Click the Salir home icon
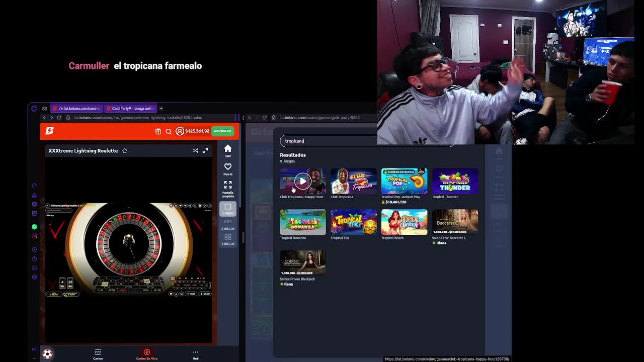The width and height of the screenshot is (644, 362). [x=228, y=151]
